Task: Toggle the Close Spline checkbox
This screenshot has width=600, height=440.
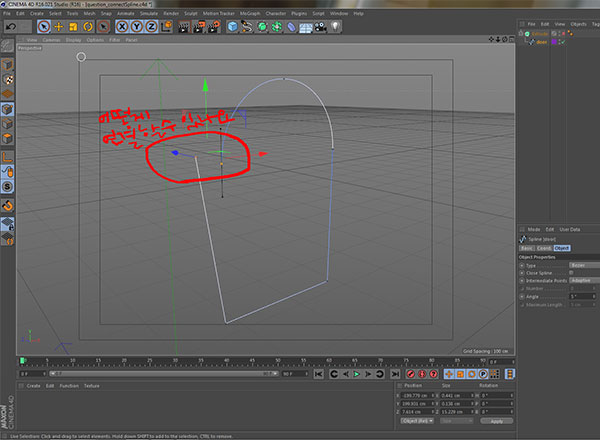Action: coord(571,273)
